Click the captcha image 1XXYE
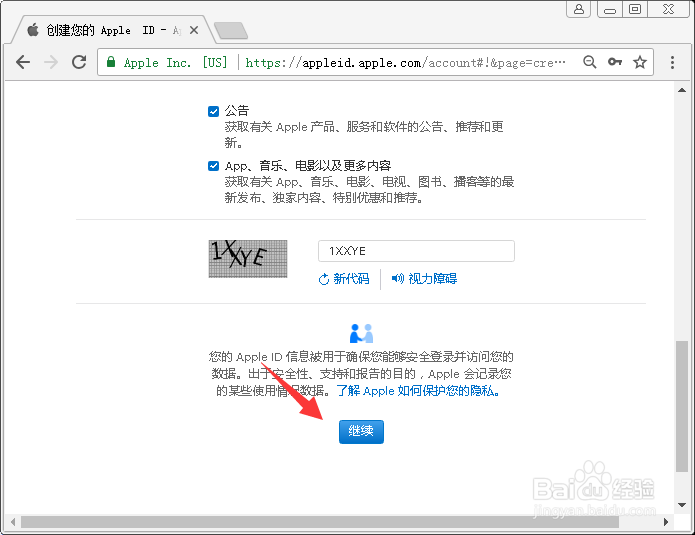 (248, 258)
